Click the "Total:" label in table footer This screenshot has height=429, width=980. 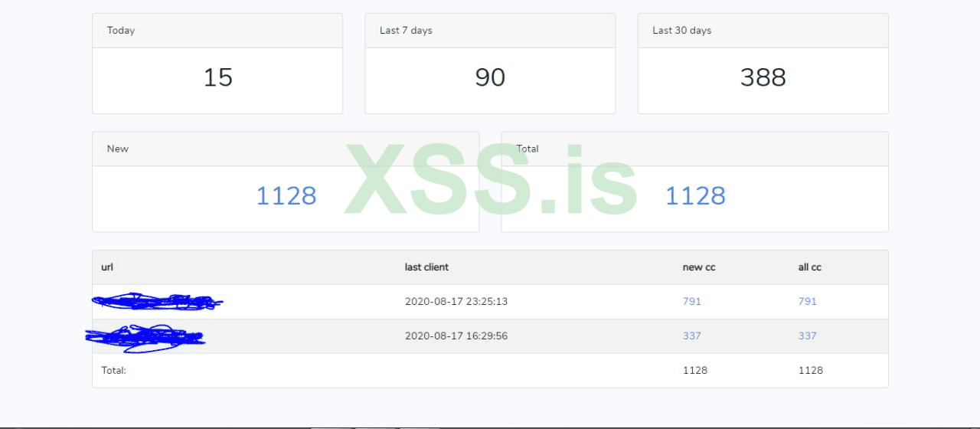tap(113, 370)
